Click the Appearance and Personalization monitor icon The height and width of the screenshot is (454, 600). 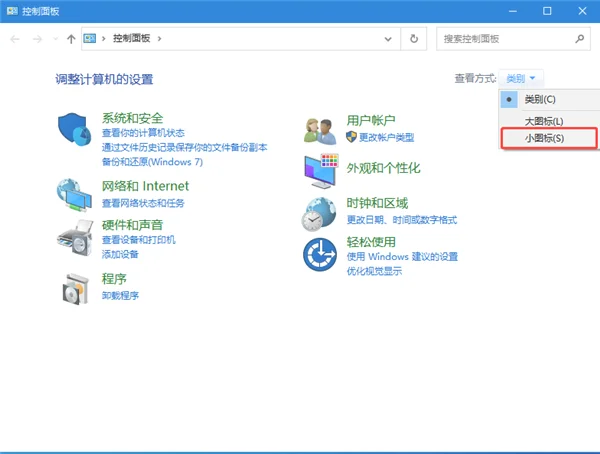tap(320, 172)
